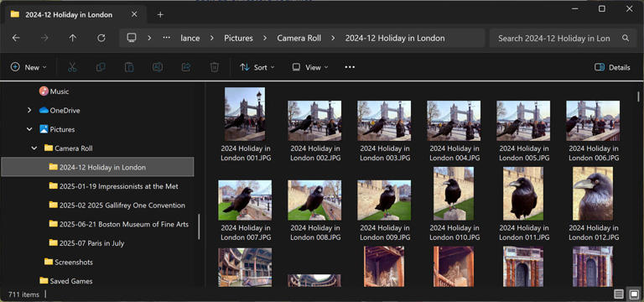Click the Forward navigation arrow

[44, 39]
